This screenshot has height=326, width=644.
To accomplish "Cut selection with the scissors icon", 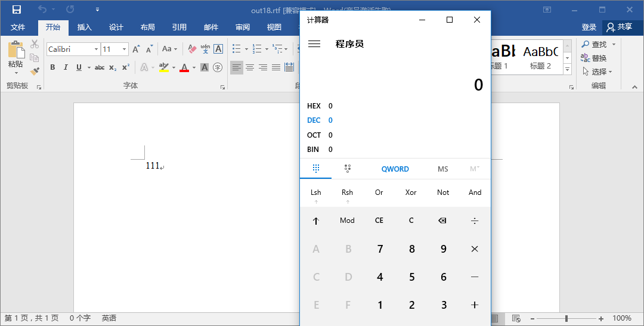I will (x=35, y=44).
